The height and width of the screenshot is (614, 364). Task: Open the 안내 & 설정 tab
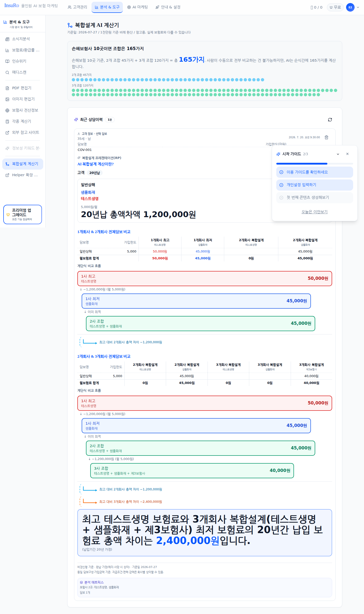click(x=168, y=7)
